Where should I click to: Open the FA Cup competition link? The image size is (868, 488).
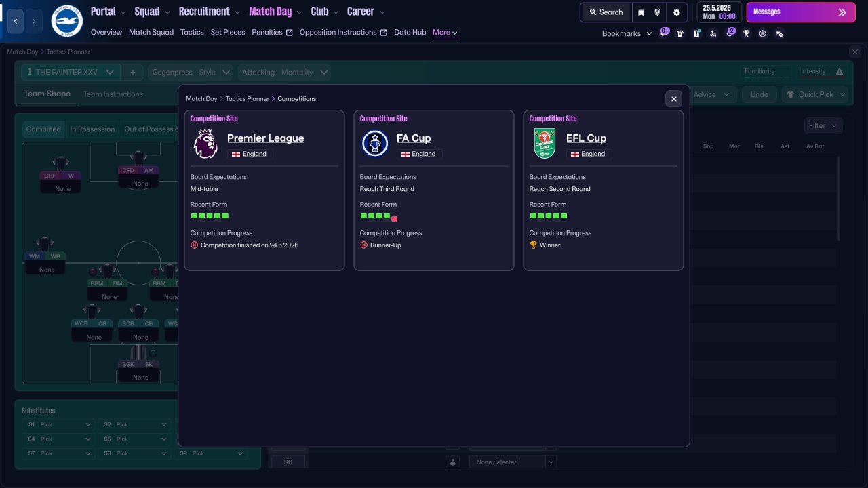point(414,138)
